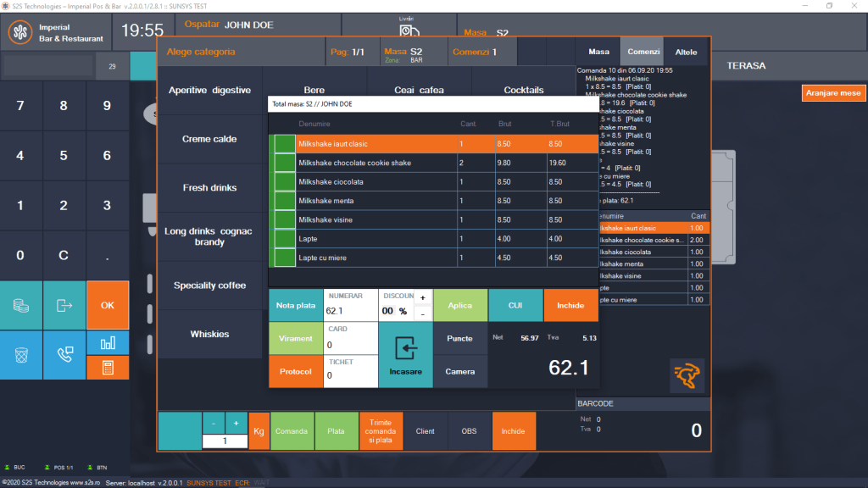Click the trash bin delete icon
This screenshot has width=868, height=488.
[x=21, y=354]
